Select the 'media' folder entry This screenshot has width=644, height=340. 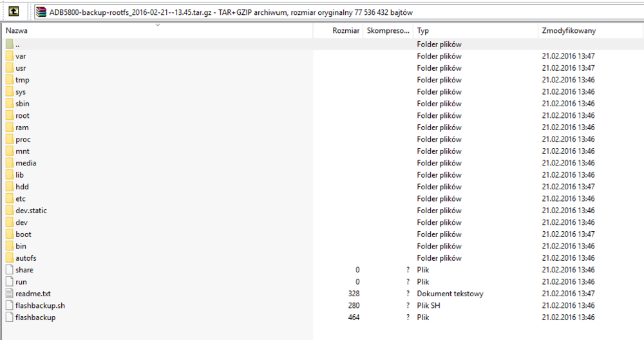(26, 163)
